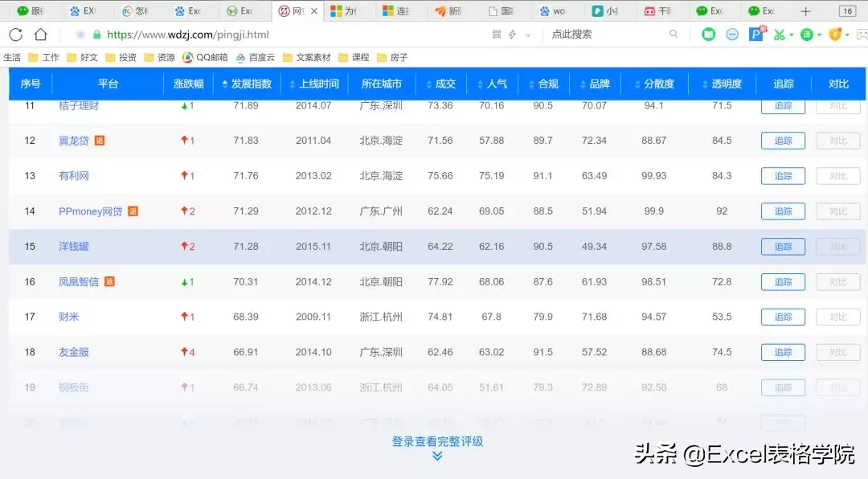Sort by the 品牌 column header
868x479 pixels.
click(x=595, y=84)
